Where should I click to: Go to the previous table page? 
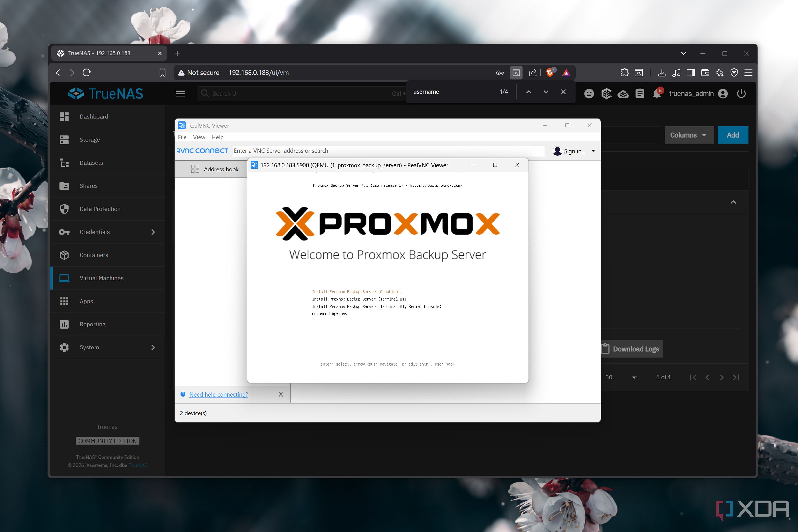707,377
